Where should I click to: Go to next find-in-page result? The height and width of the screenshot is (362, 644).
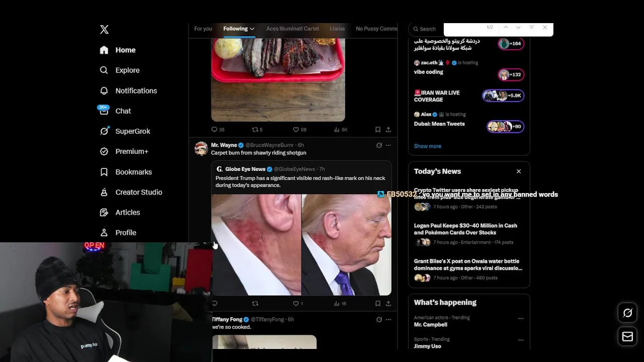click(x=518, y=27)
